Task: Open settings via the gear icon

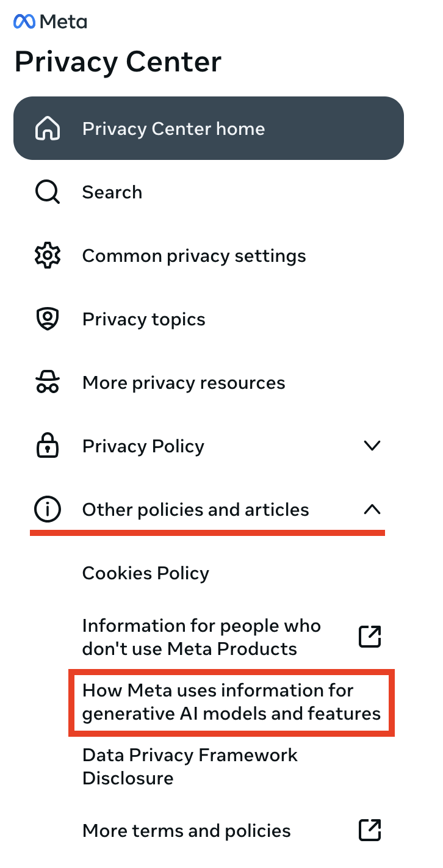Action: point(47,255)
